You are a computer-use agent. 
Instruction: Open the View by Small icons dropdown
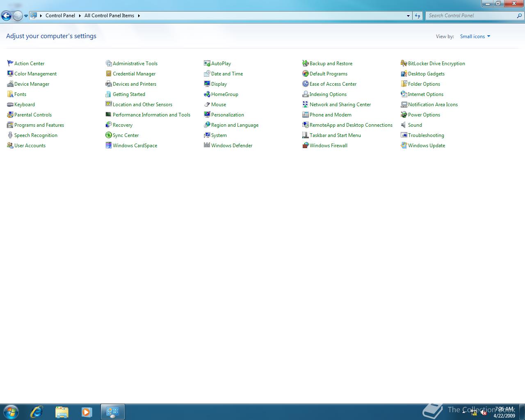click(x=475, y=37)
